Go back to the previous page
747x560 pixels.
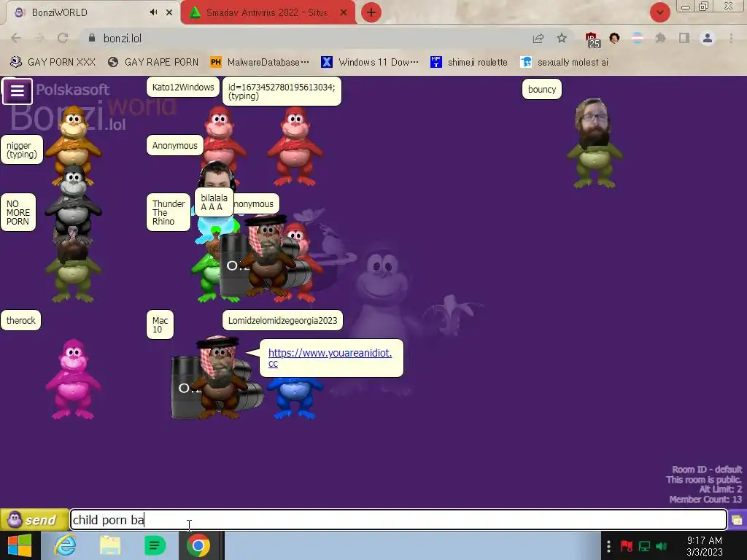coord(16,38)
